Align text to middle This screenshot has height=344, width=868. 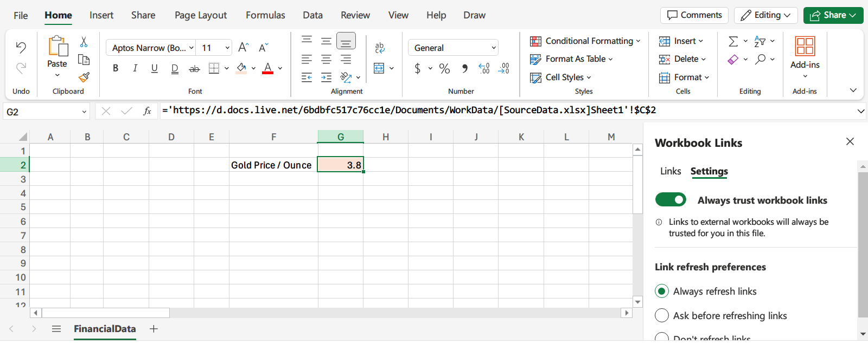pos(327,41)
